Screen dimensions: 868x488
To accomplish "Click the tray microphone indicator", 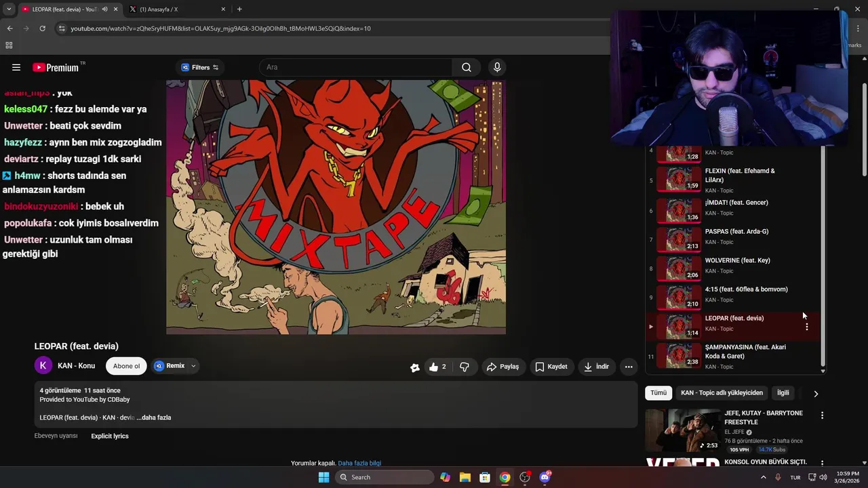I will point(778,477).
